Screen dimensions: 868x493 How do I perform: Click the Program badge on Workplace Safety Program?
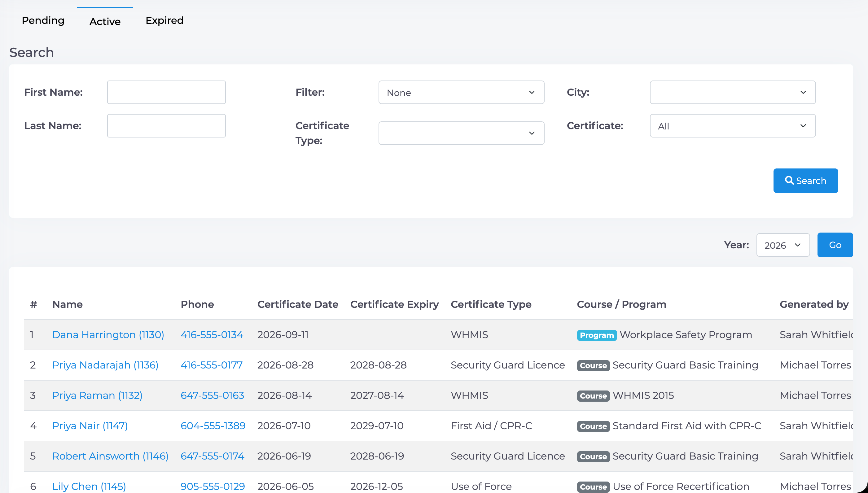tap(597, 335)
